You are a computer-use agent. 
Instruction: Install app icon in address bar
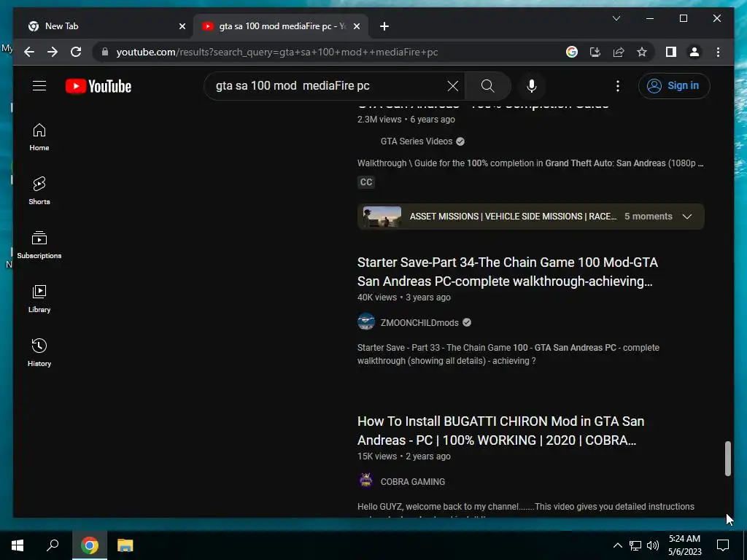595,52
